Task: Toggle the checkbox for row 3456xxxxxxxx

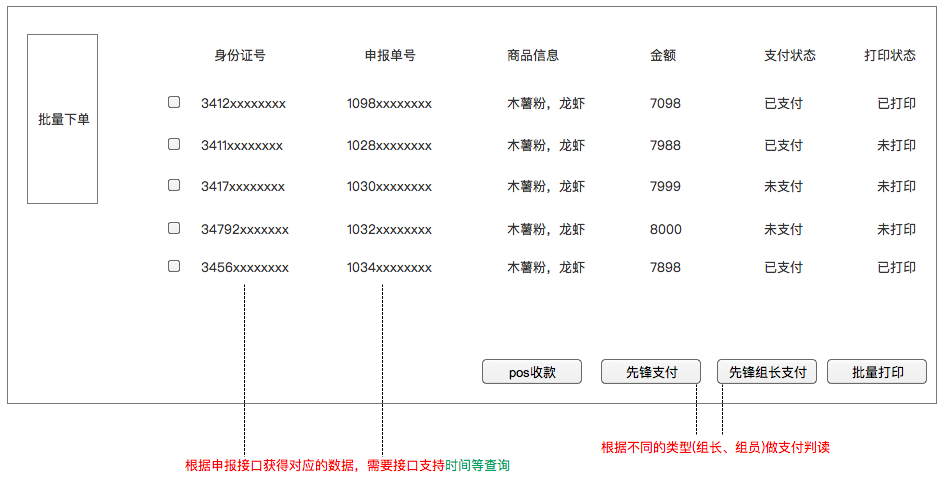Action: point(174,266)
